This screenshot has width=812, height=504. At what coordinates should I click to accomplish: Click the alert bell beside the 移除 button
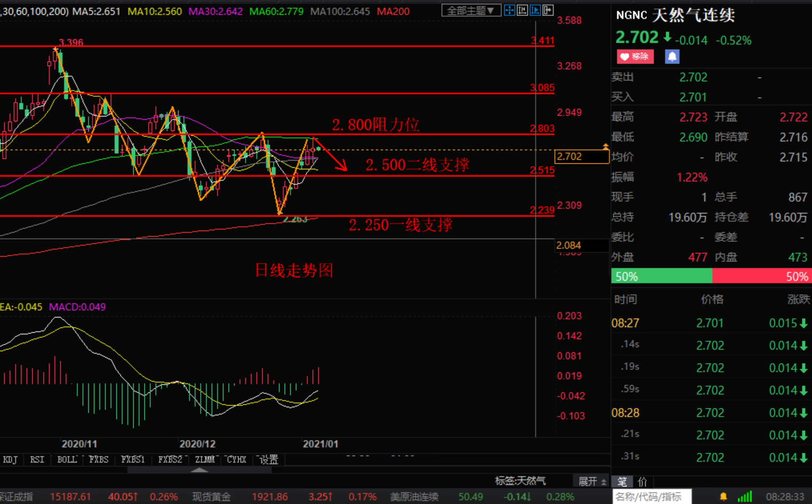point(672,57)
